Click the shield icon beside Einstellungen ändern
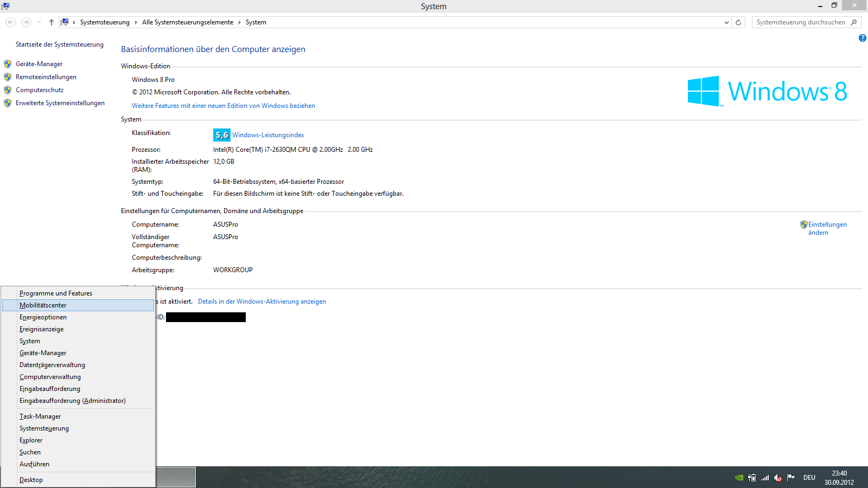868x488 pixels. [x=804, y=224]
